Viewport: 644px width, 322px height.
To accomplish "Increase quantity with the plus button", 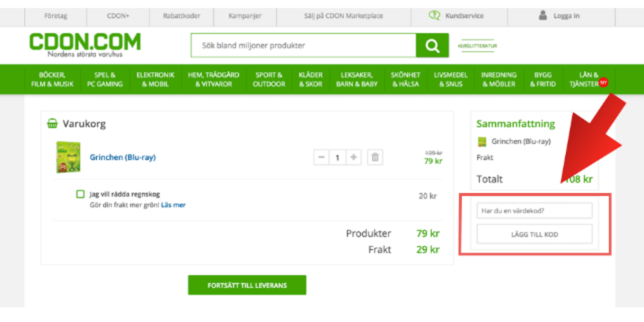I will click(353, 157).
